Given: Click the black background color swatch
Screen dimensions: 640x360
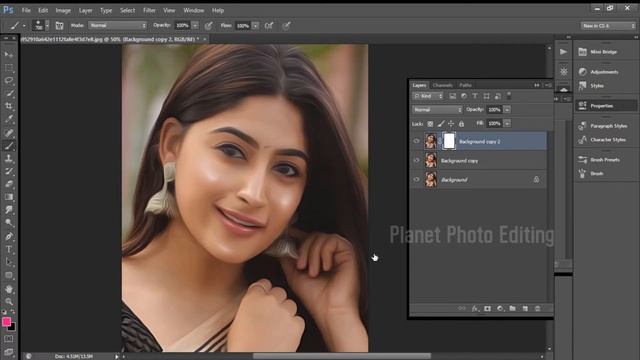Looking at the screenshot, I should click(13, 328).
